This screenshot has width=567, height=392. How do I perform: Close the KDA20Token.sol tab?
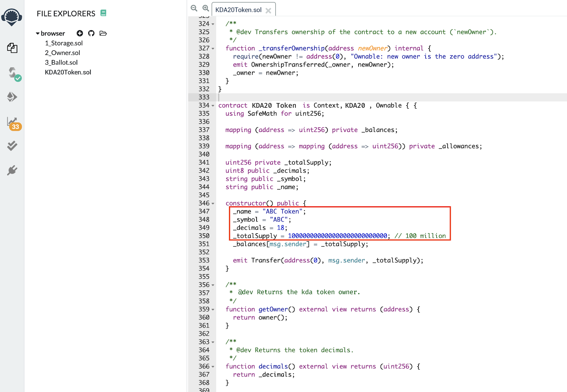tap(268, 11)
